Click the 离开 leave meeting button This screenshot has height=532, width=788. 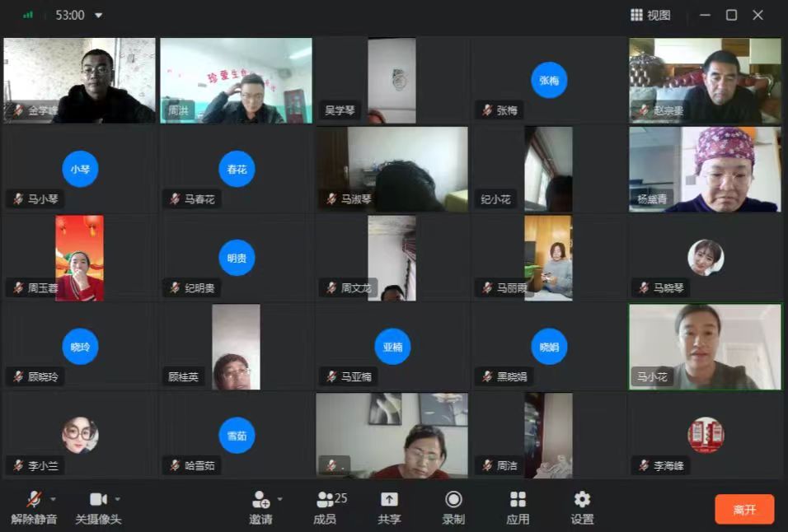pyautogui.click(x=743, y=510)
